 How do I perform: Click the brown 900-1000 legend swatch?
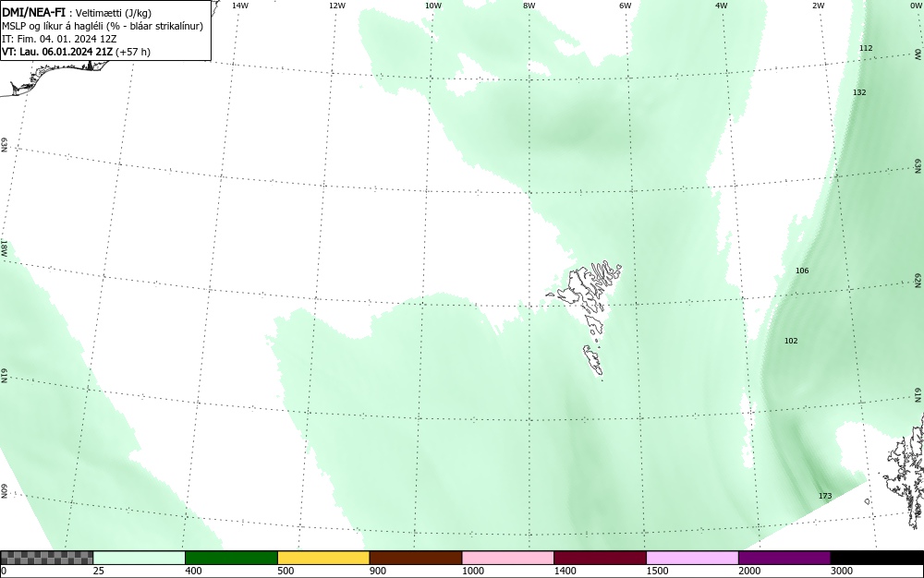pyautogui.click(x=416, y=558)
